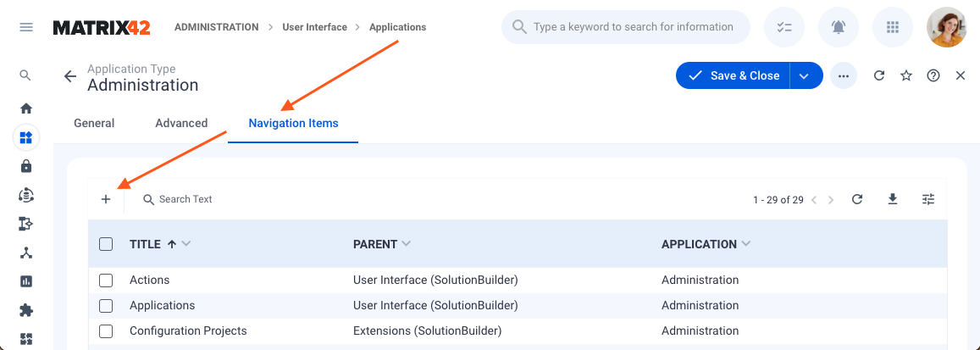This screenshot has height=350, width=980.
Task: Click Extensions (SolutionBuilder) parent cell
Action: [428, 331]
